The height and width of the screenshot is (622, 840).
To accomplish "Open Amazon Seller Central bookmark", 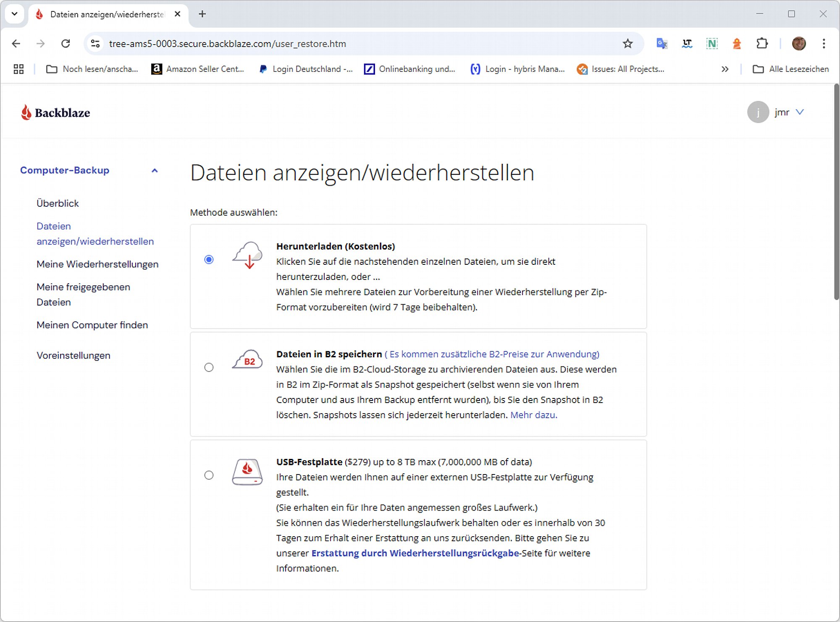I will (198, 69).
